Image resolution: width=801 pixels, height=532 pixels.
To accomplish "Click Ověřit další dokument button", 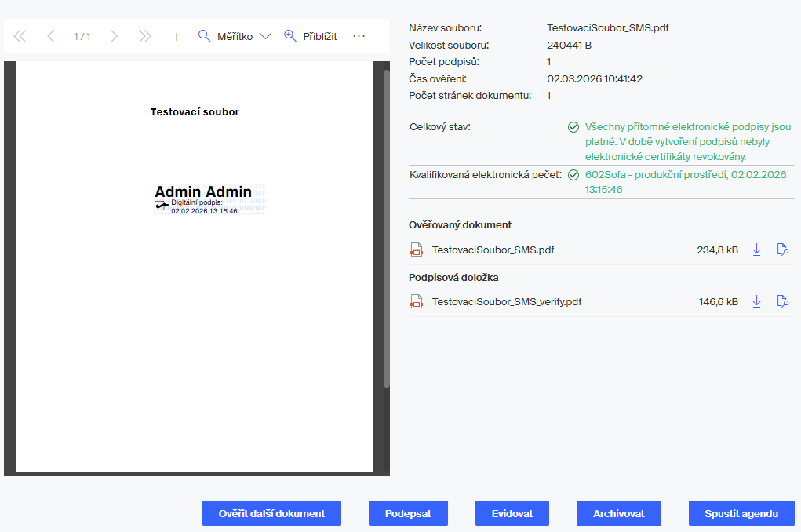I will pyautogui.click(x=271, y=513).
